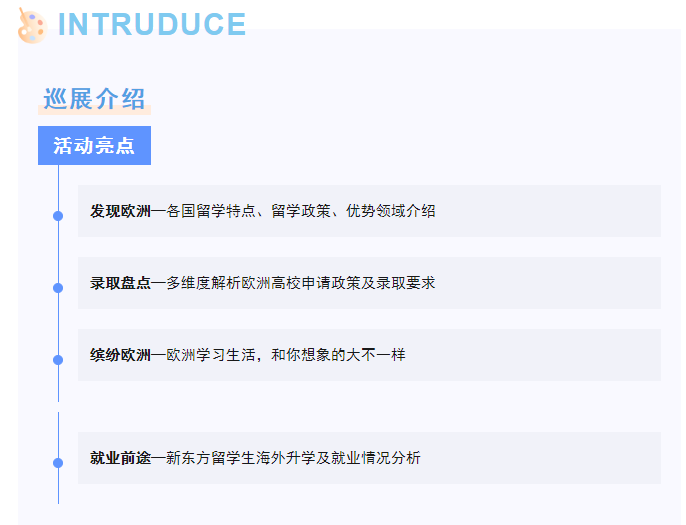Click the 发现欧洲 highlight row
The image size is (686, 525).
click(369, 211)
